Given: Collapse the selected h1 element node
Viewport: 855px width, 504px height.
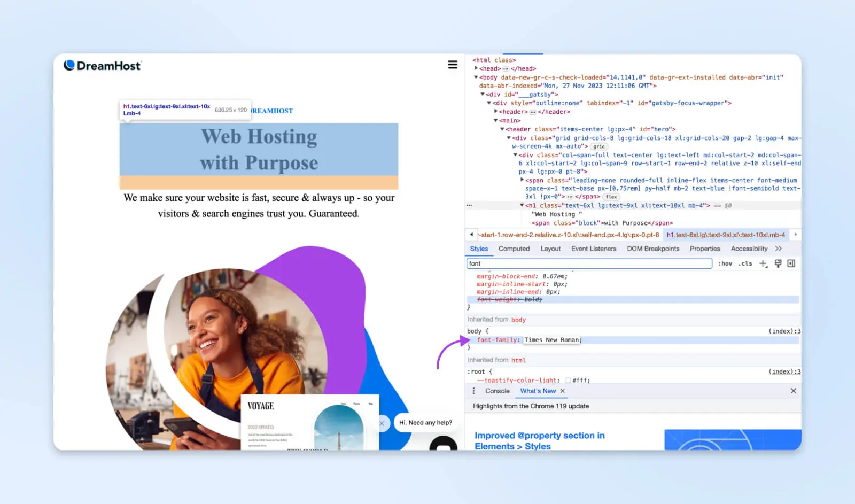Looking at the screenshot, I should (x=522, y=205).
